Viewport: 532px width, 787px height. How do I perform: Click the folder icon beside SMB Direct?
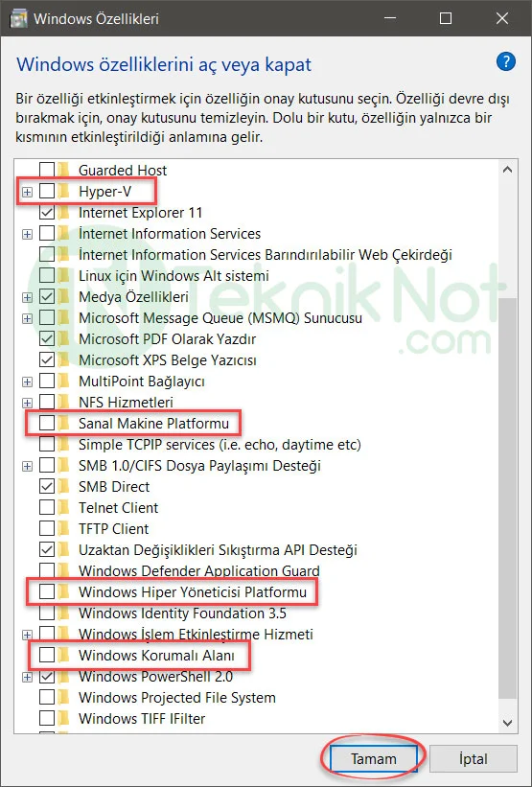click(63, 486)
